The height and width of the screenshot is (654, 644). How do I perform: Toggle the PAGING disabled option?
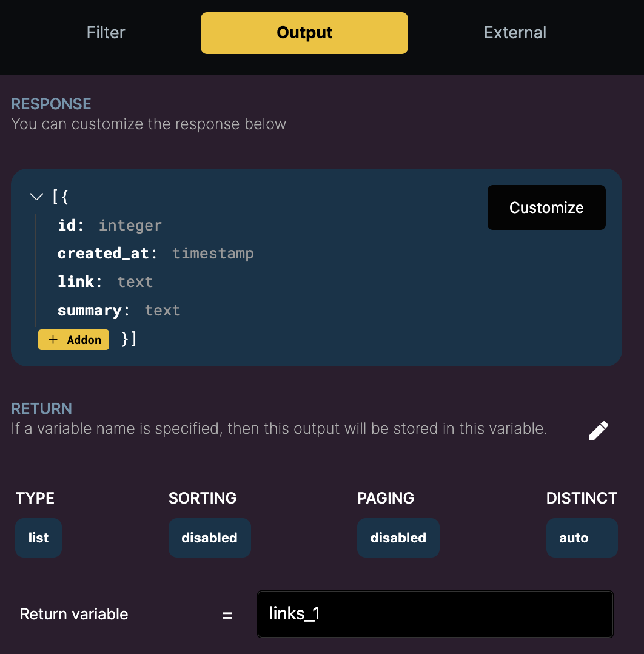coord(398,538)
